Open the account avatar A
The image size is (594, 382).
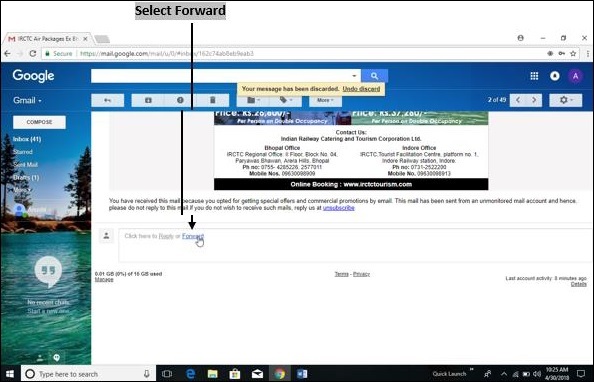click(x=575, y=76)
